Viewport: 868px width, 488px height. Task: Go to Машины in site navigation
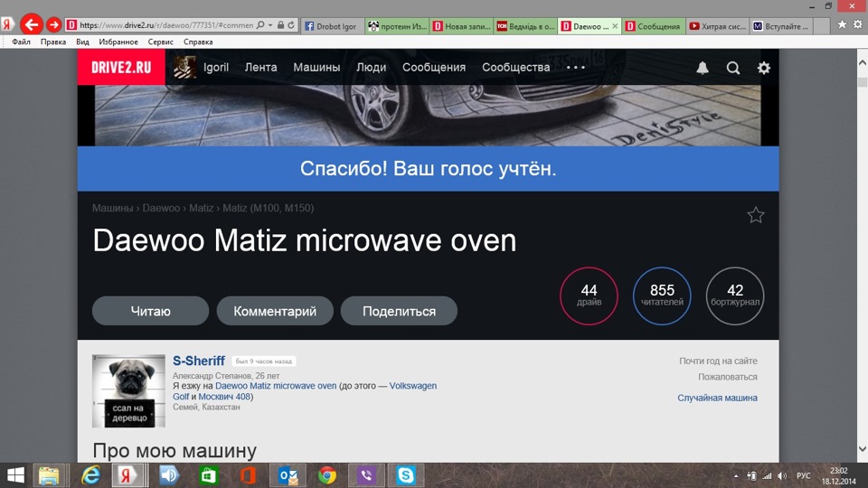[316, 67]
